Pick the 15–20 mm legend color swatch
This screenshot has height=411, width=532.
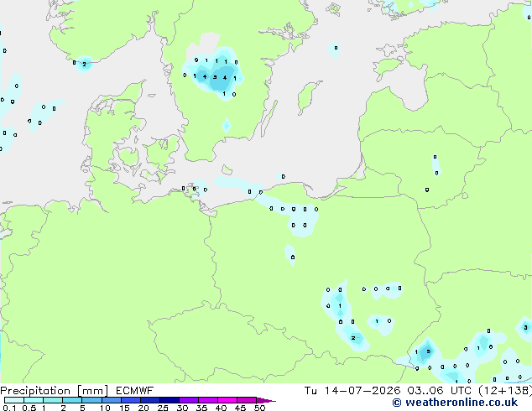[x=131, y=400]
